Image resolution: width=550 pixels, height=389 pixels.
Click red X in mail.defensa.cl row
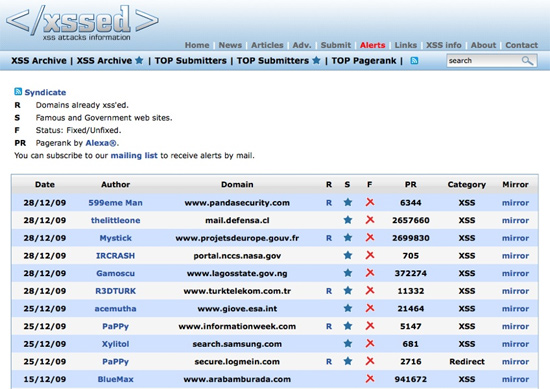370,220
